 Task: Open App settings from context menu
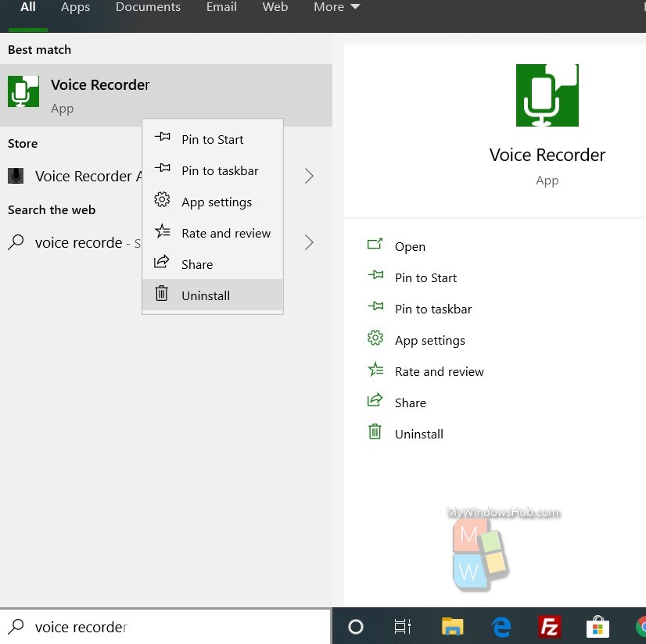coord(213,202)
